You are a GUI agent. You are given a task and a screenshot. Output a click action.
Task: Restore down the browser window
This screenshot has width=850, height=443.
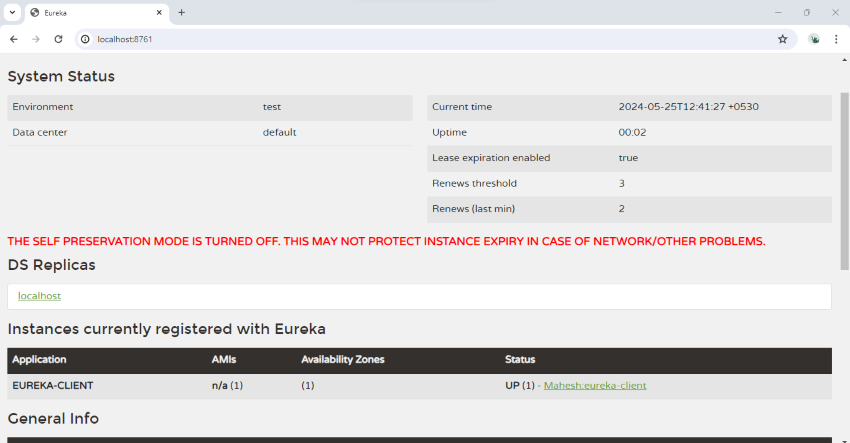[807, 12]
